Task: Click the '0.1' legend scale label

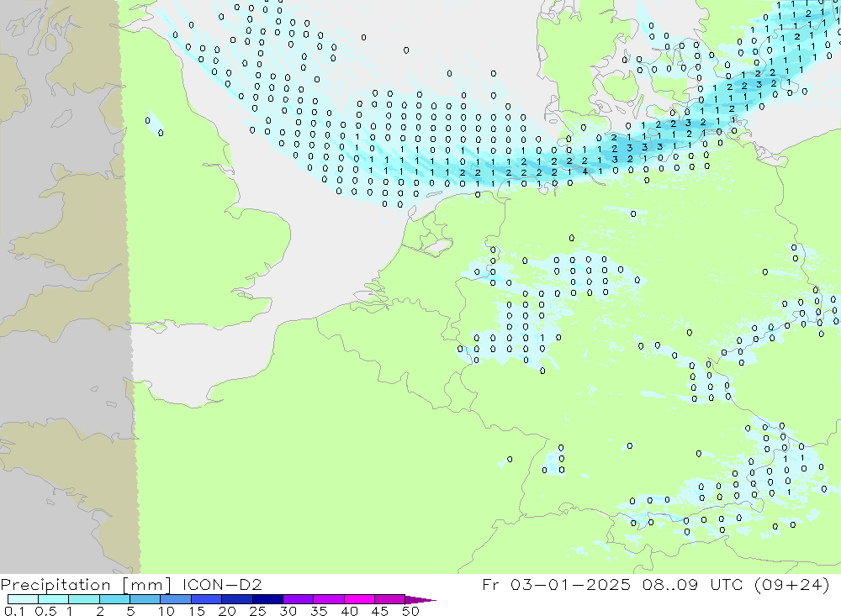Action: coord(14,611)
